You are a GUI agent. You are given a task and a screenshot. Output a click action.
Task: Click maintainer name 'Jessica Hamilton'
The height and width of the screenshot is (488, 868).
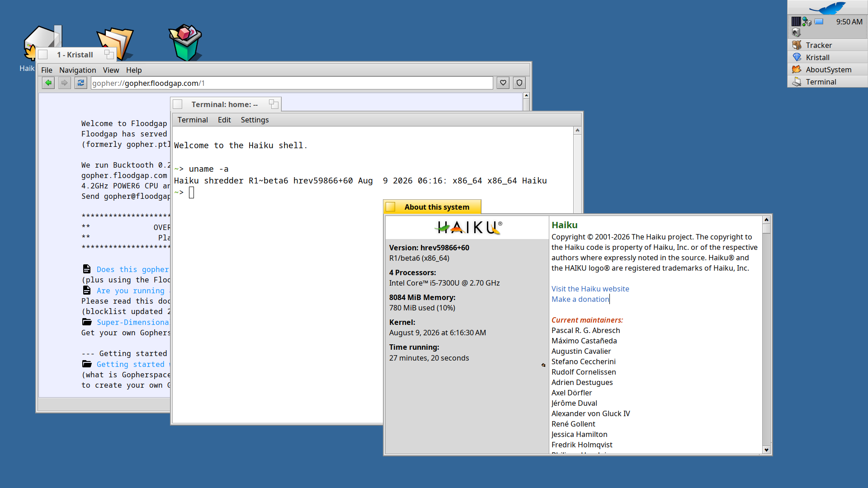click(580, 434)
